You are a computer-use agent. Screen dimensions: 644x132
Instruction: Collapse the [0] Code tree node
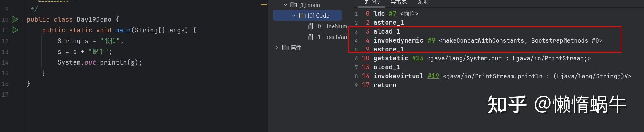tap(294, 15)
